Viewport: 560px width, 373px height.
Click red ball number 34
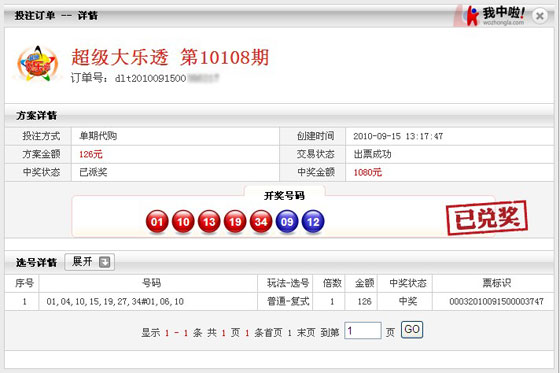pyautogui.click(x=261, y=222)
